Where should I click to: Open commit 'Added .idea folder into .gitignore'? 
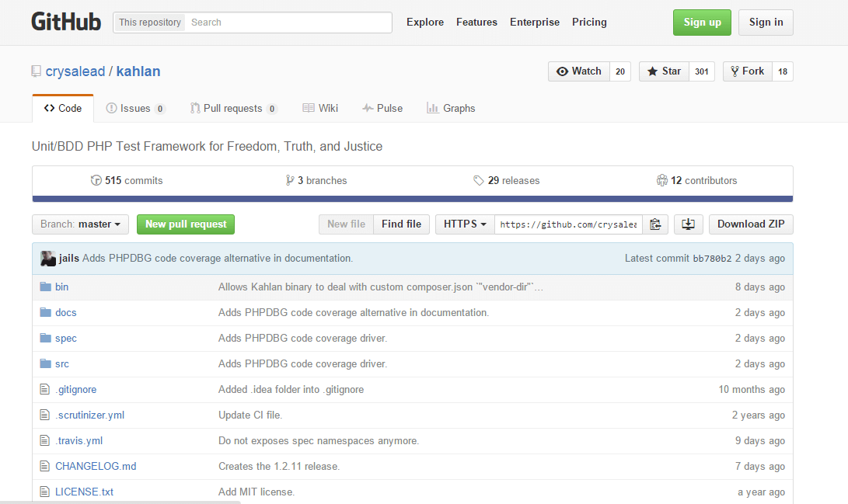pyautogui.click(x=291, y=390)
